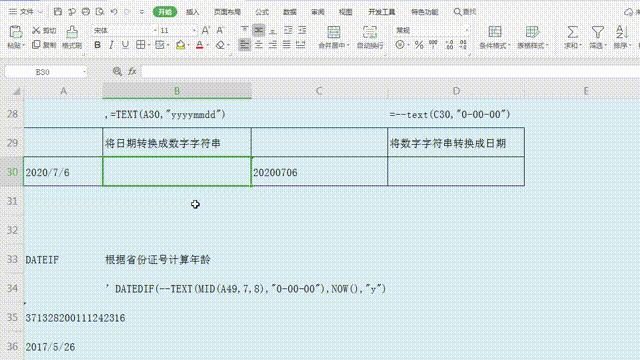This screenshot has height=360, width=640.
Task: Increase font size with A+ icon
Action: click(x=206, y=31)
